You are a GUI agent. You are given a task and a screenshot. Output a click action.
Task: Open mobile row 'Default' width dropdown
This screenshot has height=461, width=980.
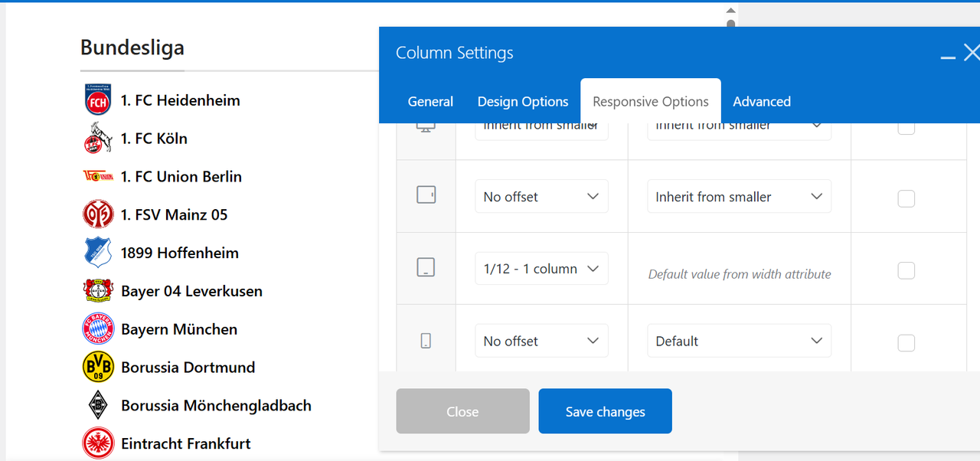pyautogui.click(x=739, y=340)
